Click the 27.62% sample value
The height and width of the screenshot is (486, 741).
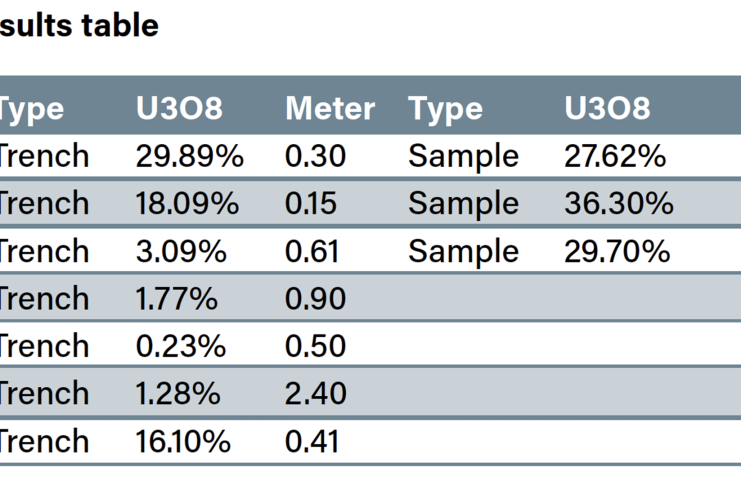pos(616,156)
